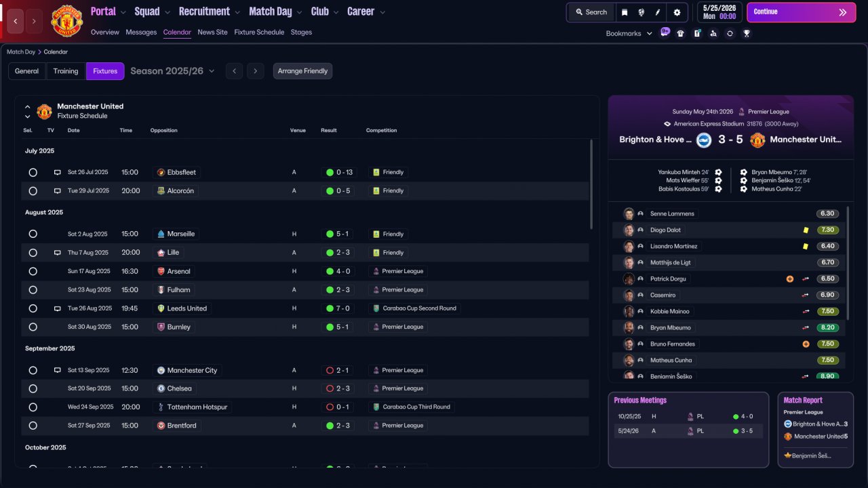Image resolution: width=868 pixels, height=488 pixels.
Task: Expand the Squad menu dropdown arrow
Action: click(167, 12)
